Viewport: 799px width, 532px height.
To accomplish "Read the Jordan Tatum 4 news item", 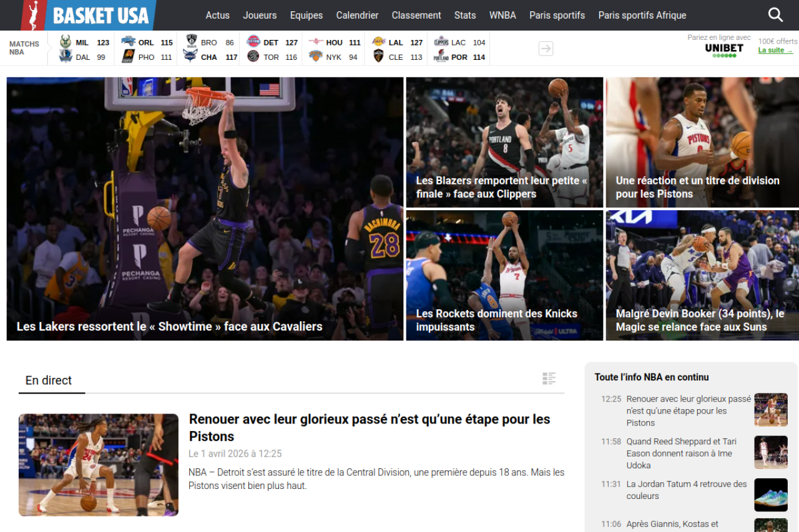I will tap(687, 490).
